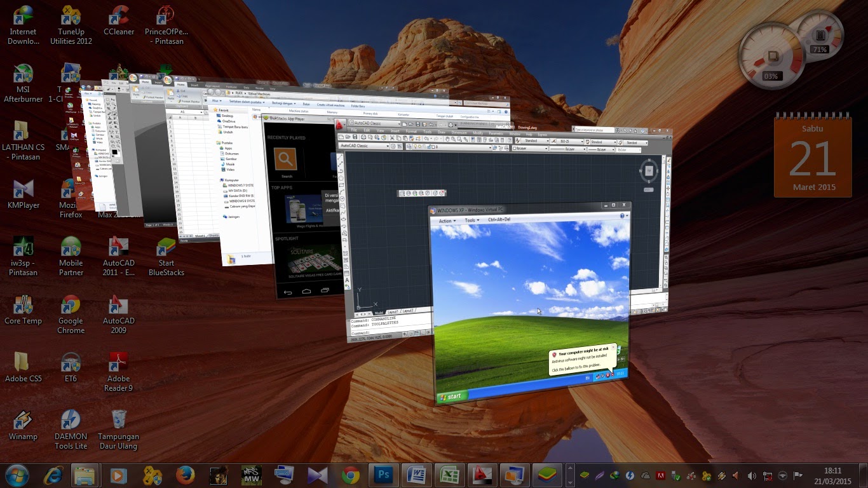Select the Core Temp desktop icon
This screenshot has width=868, height=488.
point(23,310)
